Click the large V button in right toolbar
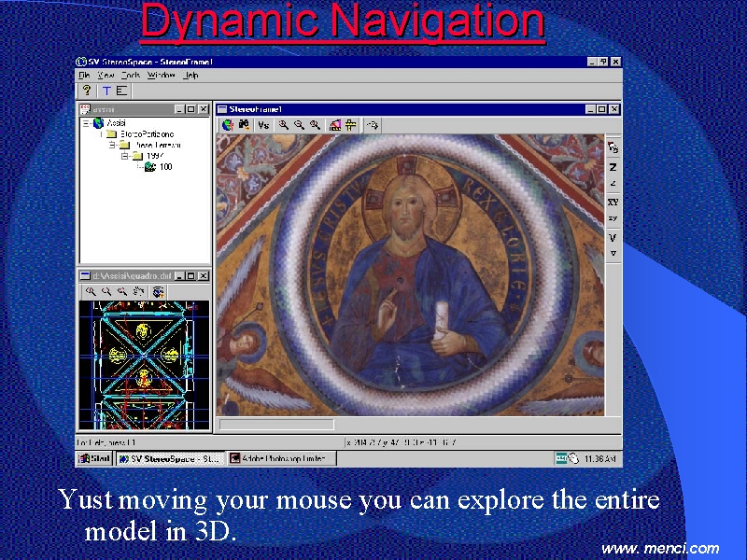The image size is (747, 560). (x=613, y=237)
